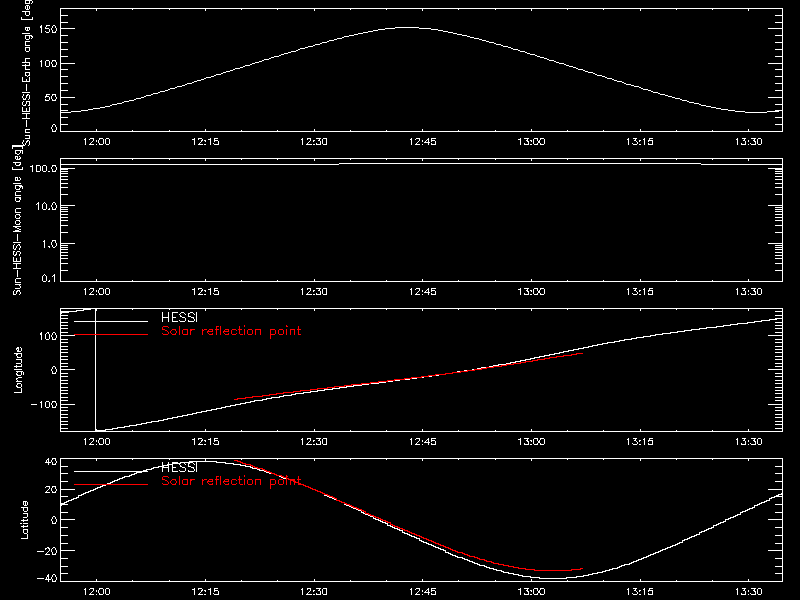The image size is (800, 600).
Task: Click the 'Sun-HESSI-Moon angle [deg]' axis label
Action: (17, 221)
